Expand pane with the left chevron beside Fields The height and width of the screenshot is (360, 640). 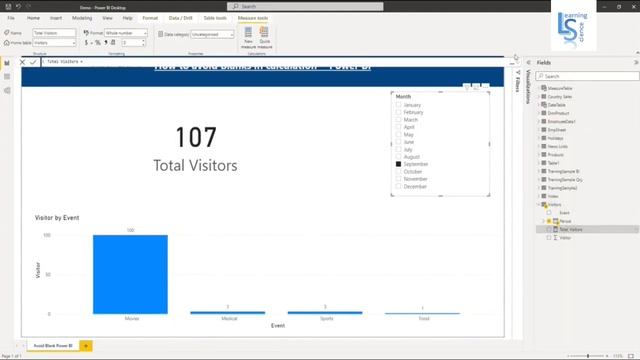[x=529, y=62]
